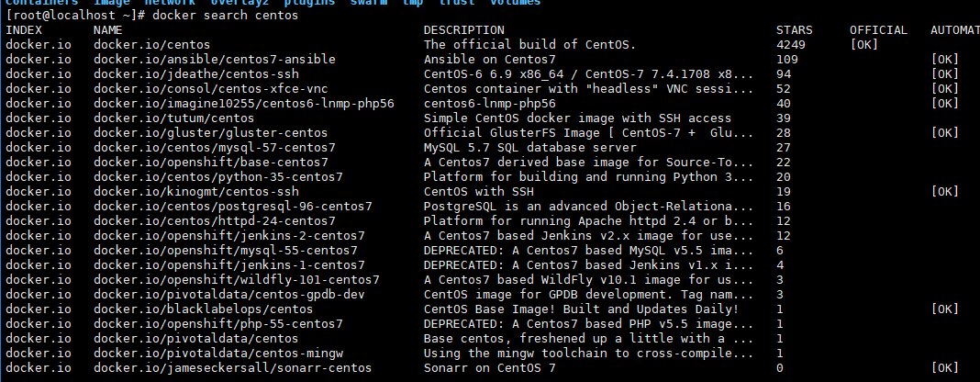The width and height of the screenshot is (980, 382).
Task: Select the STARS column header
Action: [795, 30]
